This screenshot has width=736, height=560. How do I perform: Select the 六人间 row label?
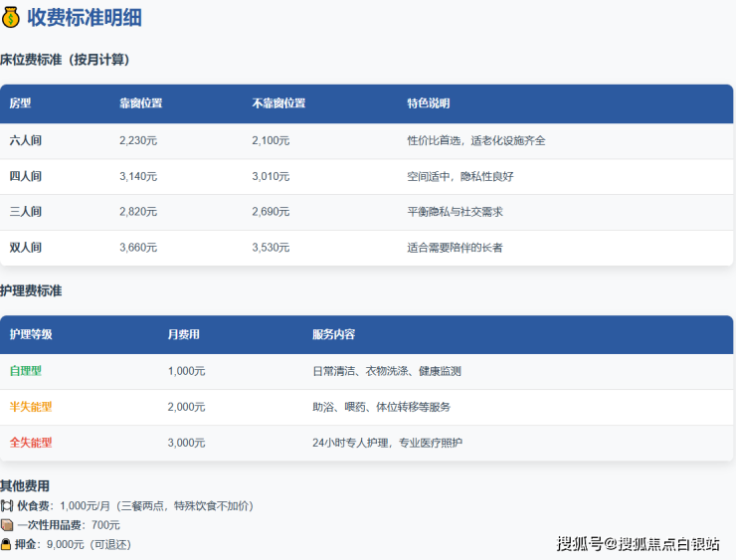pyautogui.click(x=26, y=141)
